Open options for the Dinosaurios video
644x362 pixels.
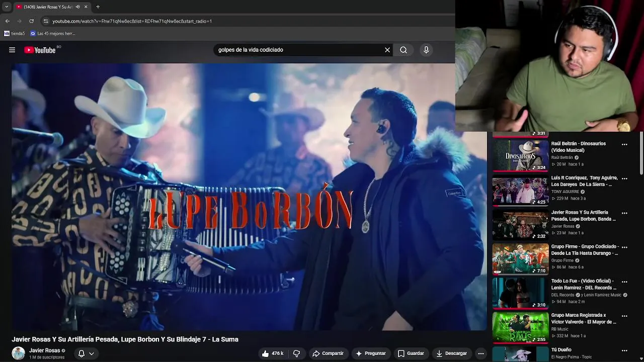[624, 144]
